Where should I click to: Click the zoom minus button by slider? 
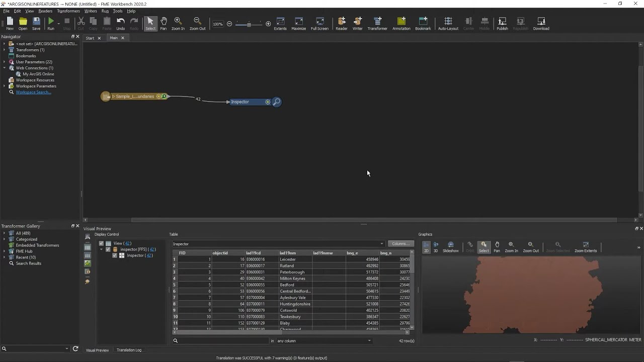pos(229,24)
